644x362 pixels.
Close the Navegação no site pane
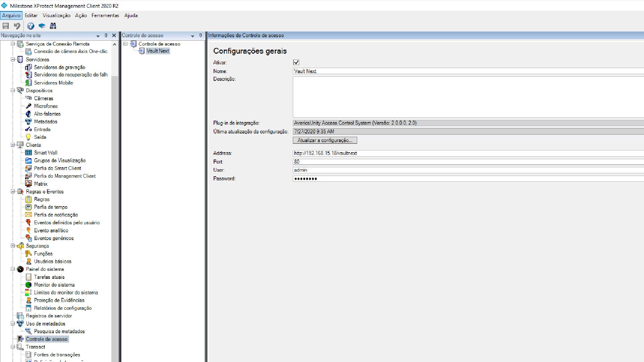[114, 36]
